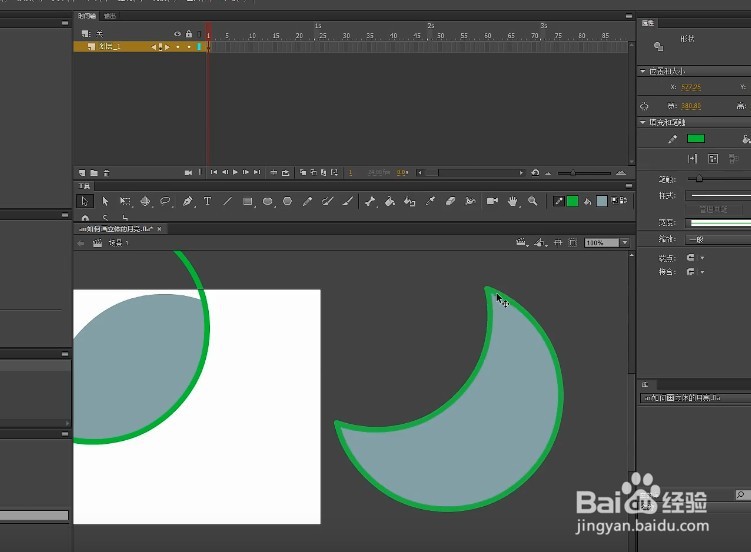Image resolution: width=751 pixels, height=552 pixels.
Task: Click the swap stroke and fill colors icon
Action: pyautogui.click(x=623, y=200)
